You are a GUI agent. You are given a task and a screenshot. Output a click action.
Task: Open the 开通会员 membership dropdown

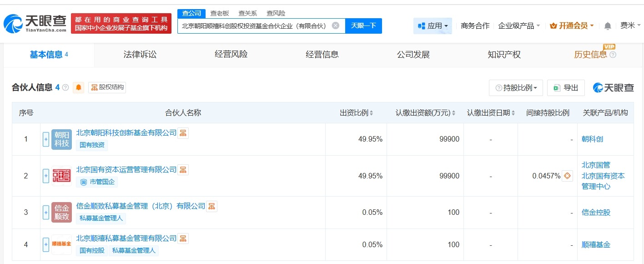571,26
